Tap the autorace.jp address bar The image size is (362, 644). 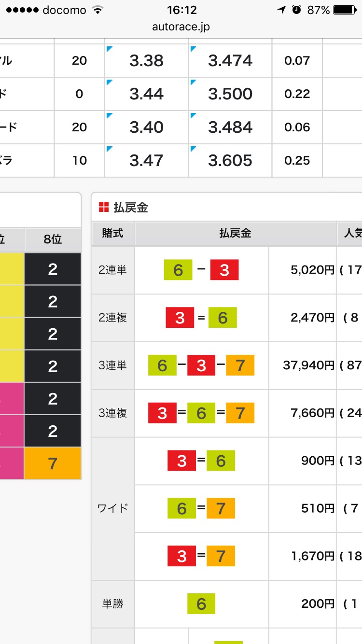click(x=181, y=27)
